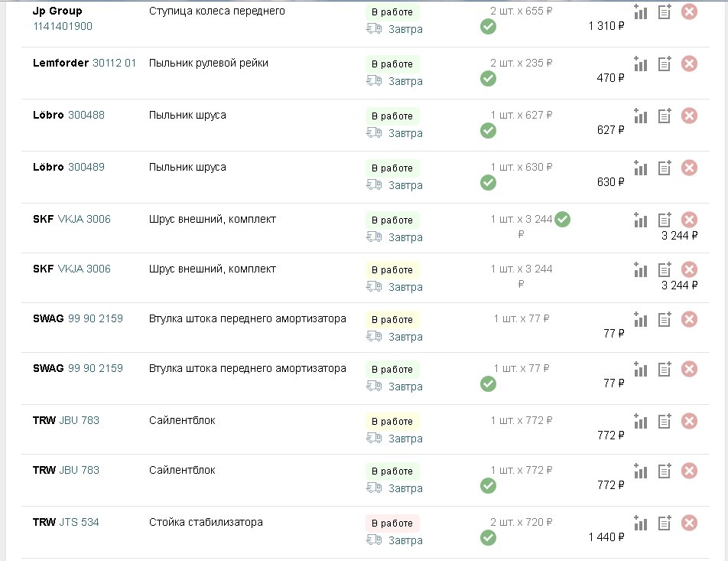
Task: Show price chart for Lemforder 30112 01
Action: [640, 64]
